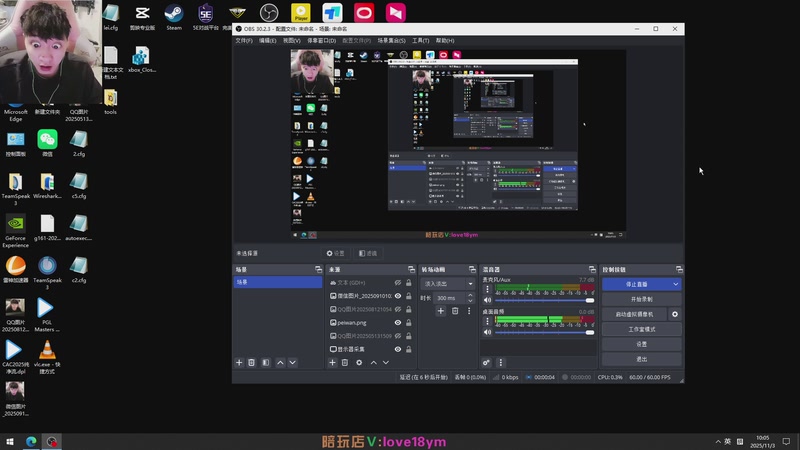800x450 pixels.
Task: Adjust the Desktop Audio volume slider
Action: click(x=544, y=332)
